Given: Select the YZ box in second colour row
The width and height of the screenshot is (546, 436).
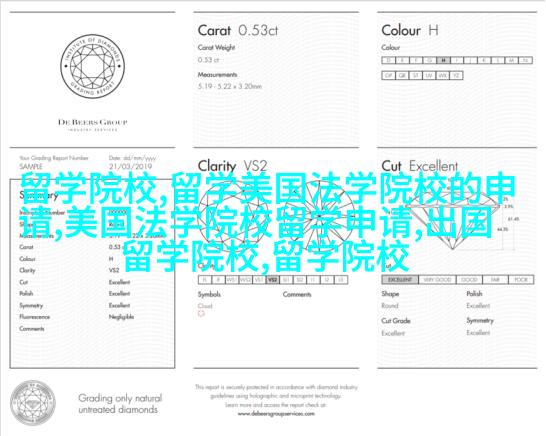Looking at the screenshot, I should (x=456, y=75).
